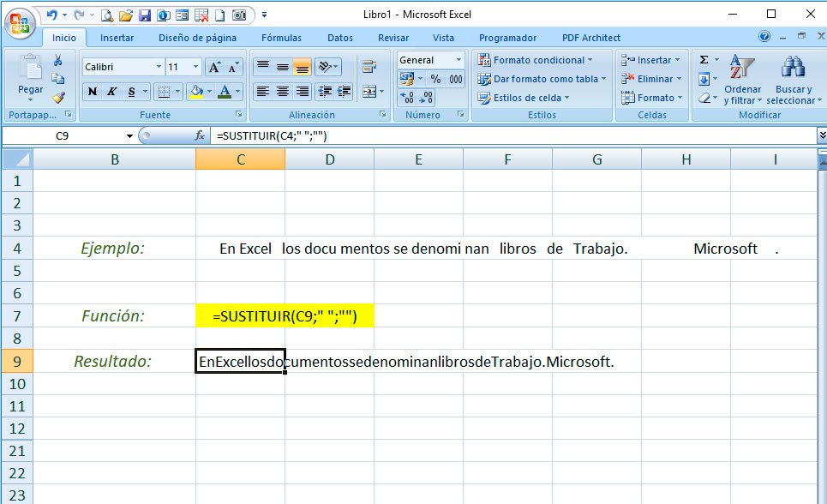Click the camera icon in Quick Access toolbar
Screen dimensions: 827x504
click(239, 15)
